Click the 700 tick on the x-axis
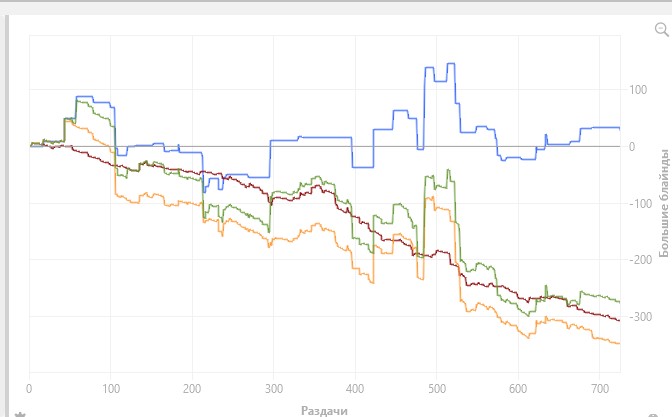 click(600, 389)
